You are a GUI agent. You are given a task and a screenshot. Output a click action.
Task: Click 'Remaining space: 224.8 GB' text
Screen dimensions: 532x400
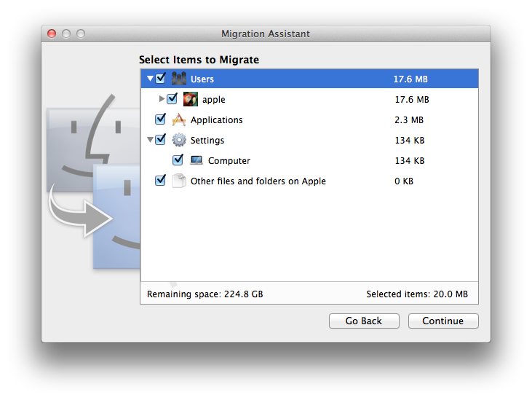coord(205,294)
